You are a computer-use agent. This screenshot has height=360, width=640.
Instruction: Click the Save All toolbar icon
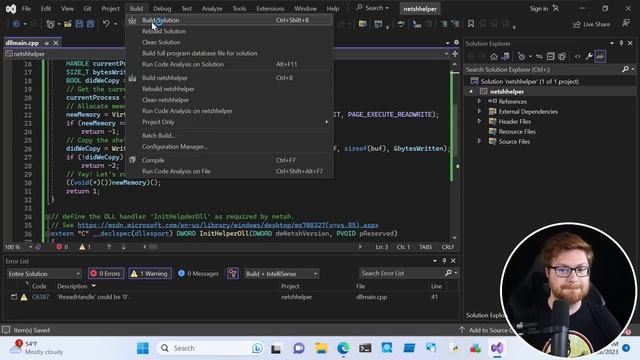pos(91,24)
